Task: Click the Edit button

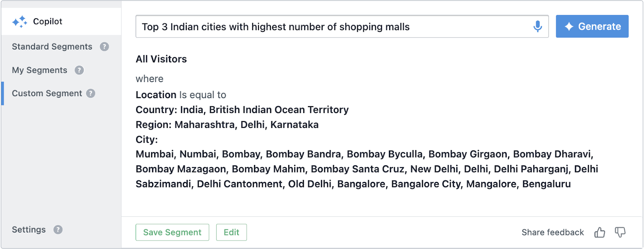Action: click(x=231, y=233)
